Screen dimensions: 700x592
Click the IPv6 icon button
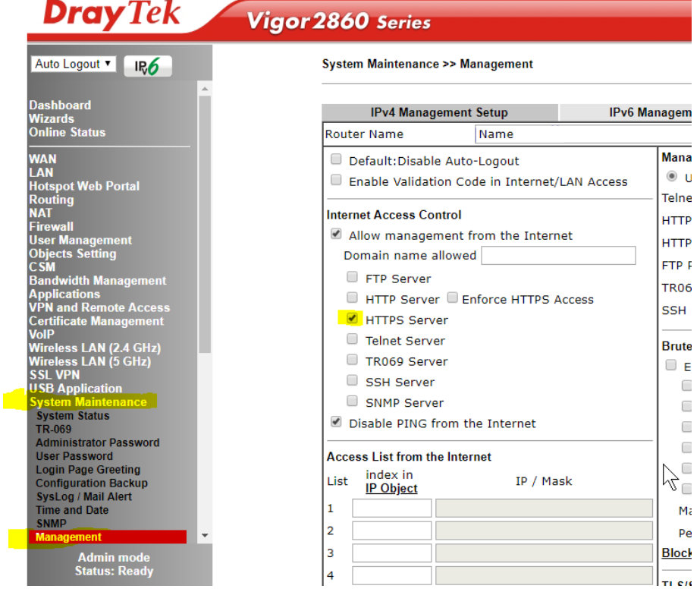pyautogui.click(x=148, y=66)
